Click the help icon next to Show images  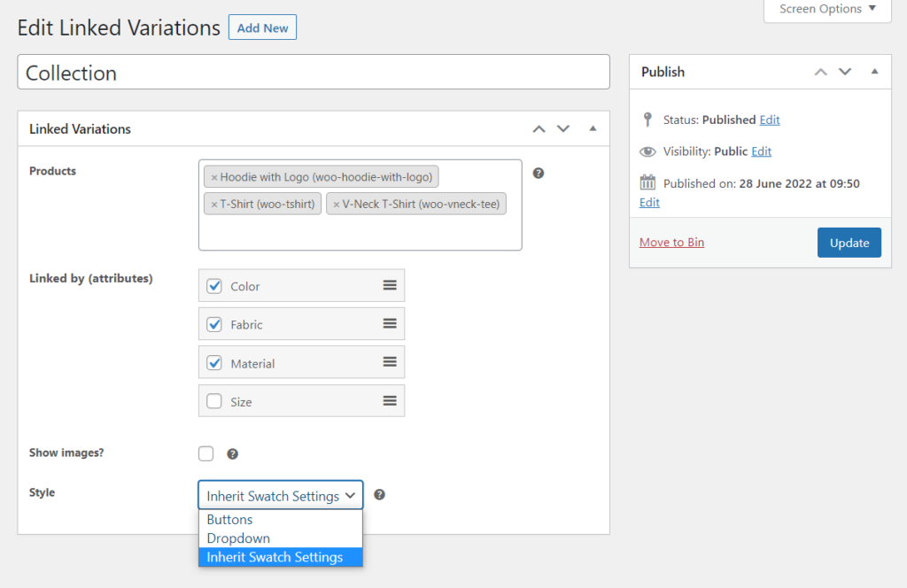[232, 454]
